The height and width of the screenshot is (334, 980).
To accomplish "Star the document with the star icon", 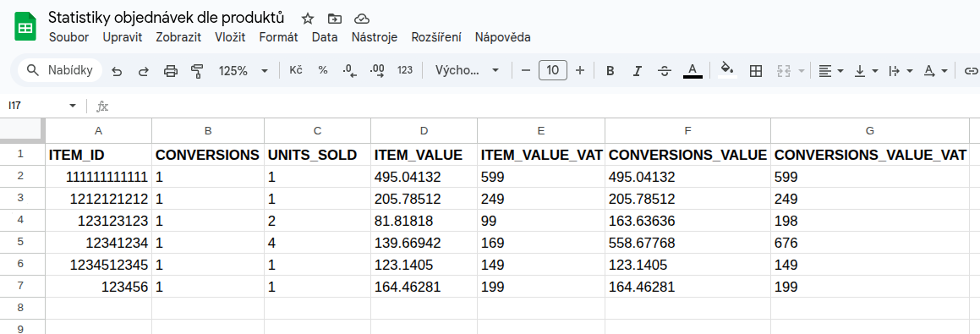I will click(x=308, y=18).
